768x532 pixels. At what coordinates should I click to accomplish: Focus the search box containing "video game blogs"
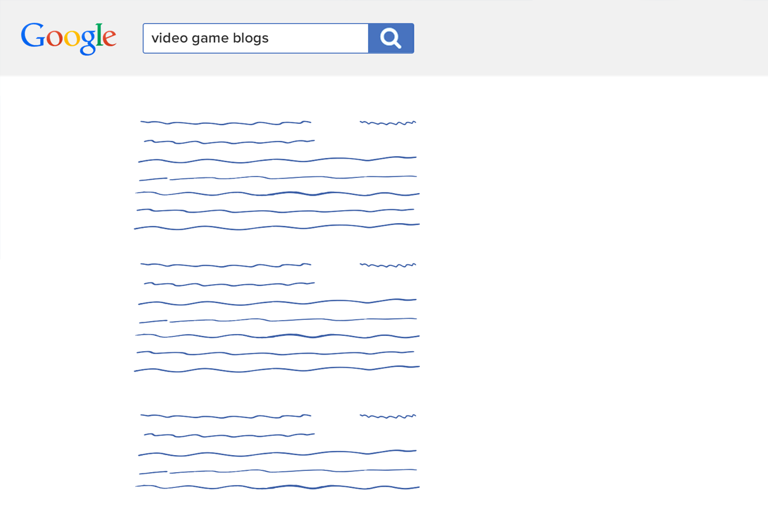point(255,38)
